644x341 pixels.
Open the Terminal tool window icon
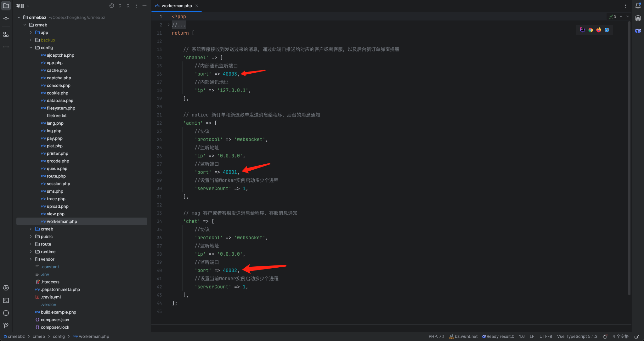(x=6, y=300)
